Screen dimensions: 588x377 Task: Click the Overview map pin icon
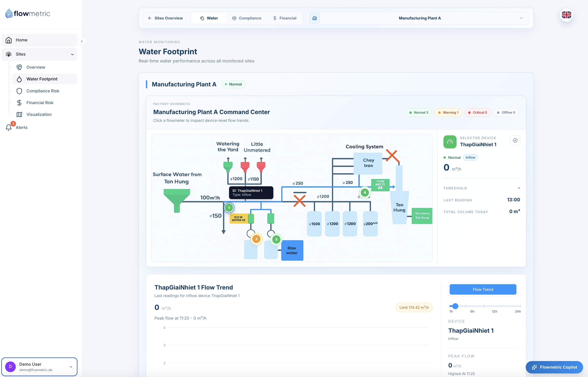pyautogui.click(x=19, y=67)
